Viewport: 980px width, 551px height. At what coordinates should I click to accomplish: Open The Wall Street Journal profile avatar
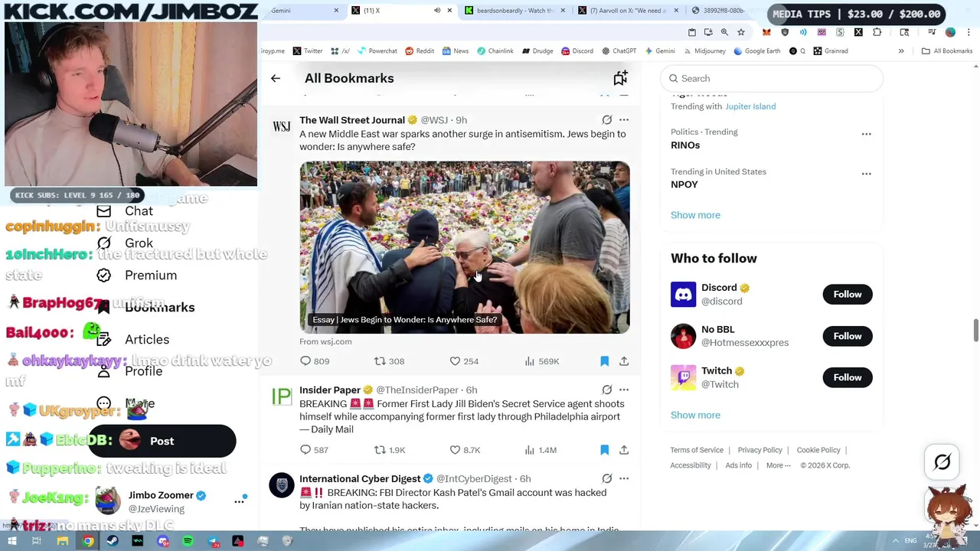pyautogui.click(x=282, y=126)
